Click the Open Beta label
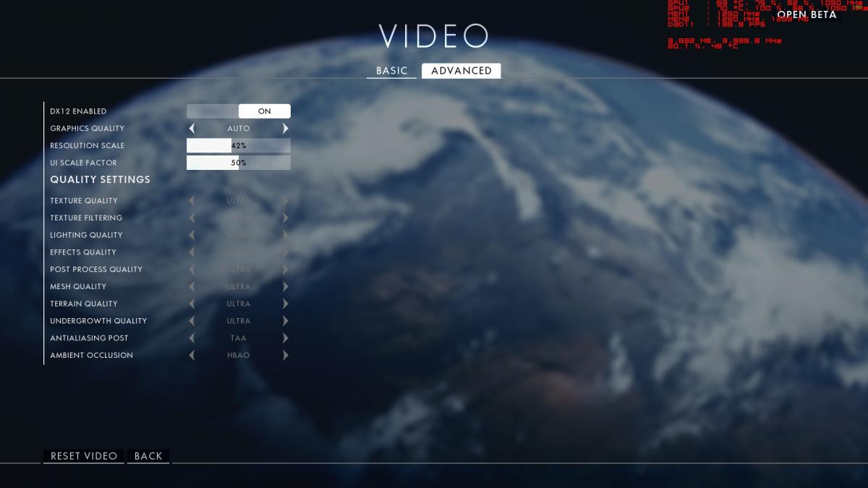The image size is (868, 488). 807,14
